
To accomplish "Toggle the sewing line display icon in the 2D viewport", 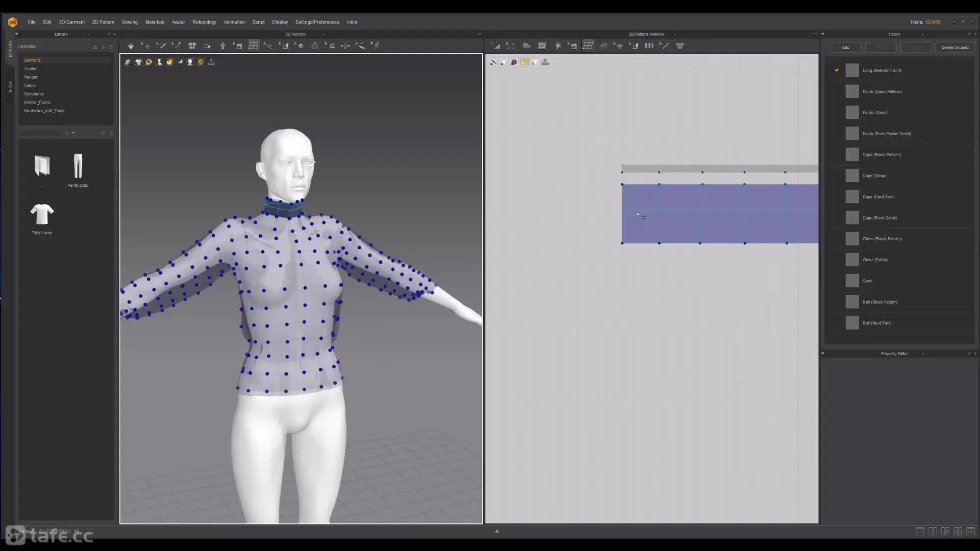I will [493, 62].
